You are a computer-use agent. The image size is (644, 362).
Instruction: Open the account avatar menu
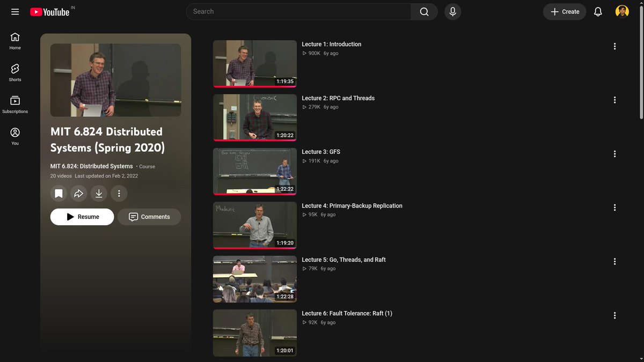coord(622,12)
